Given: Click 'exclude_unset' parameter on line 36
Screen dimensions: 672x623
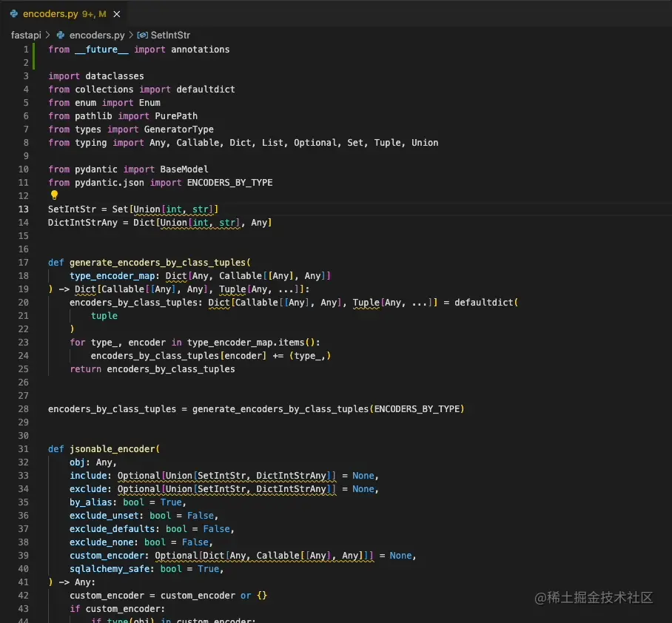Looking at the screenshot, I should pyautogui.click(x=104, y=515).
